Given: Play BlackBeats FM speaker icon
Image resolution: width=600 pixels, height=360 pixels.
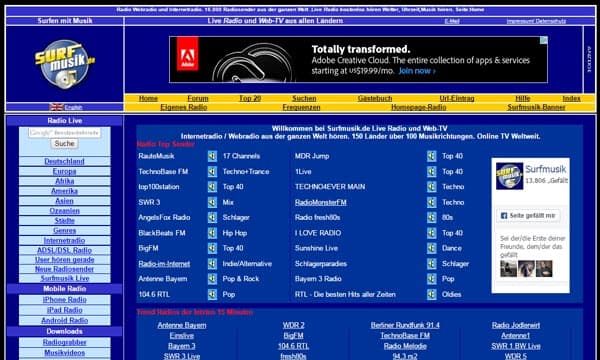Looking at the screenshot, I should (x=212, y=233).
